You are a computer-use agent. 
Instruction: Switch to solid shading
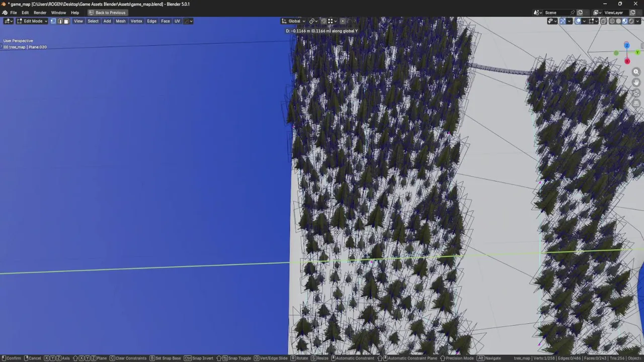point(618,21)
